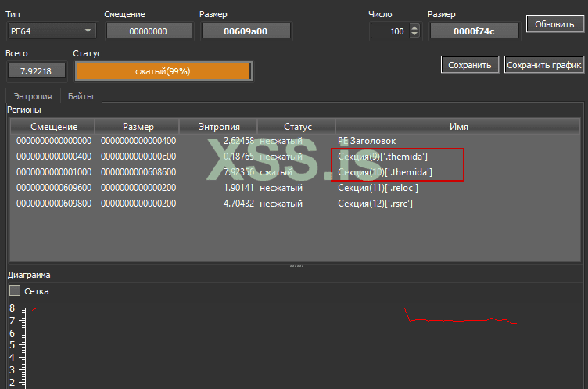The width and height of the screenshot is (588, 389).
Task: Click the сжатый(99%) status progress bar
Action: tap(163, 71)
